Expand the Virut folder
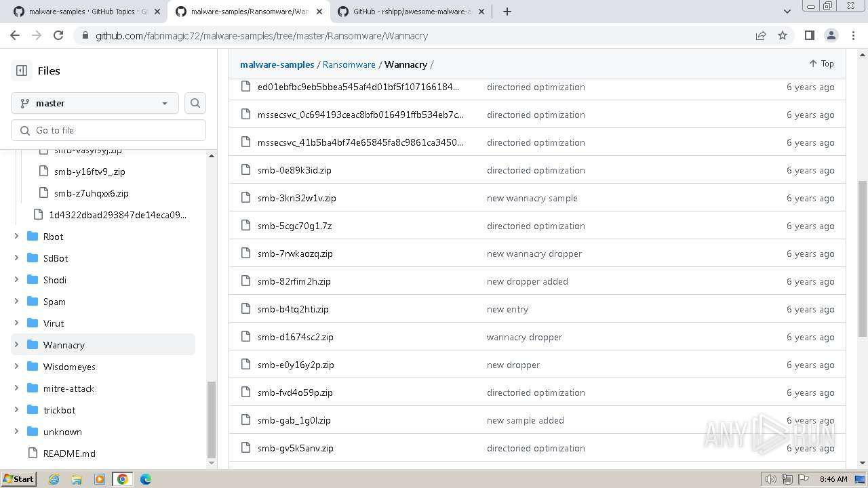This screenshot has height=488, width=868. click(16, 323)
